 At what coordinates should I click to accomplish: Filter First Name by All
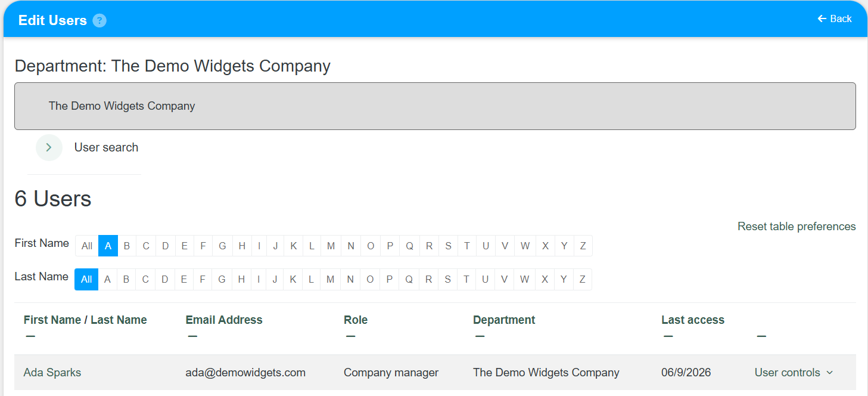coord(87,246)
